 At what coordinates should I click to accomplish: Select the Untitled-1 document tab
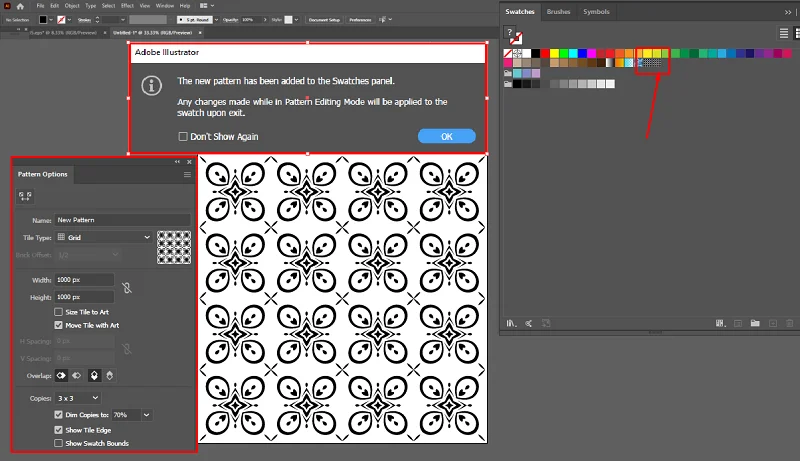(x=153, y=33)
